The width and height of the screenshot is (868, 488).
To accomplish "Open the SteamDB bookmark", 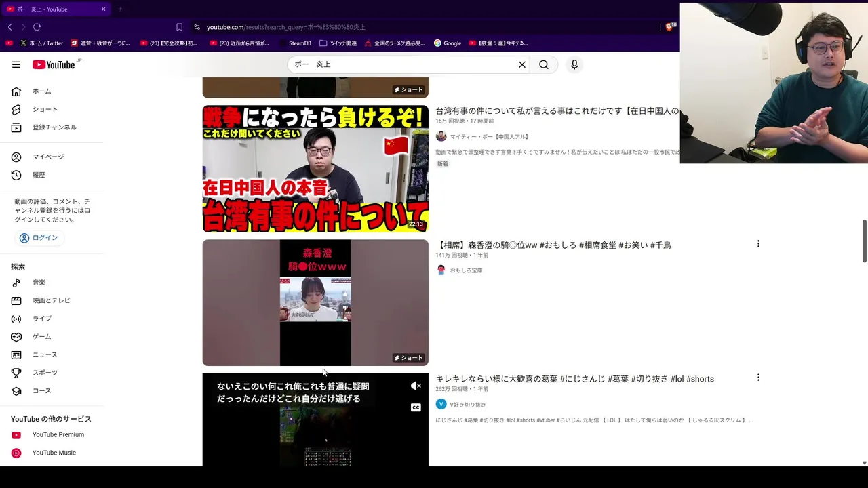I will click(294, 43).
